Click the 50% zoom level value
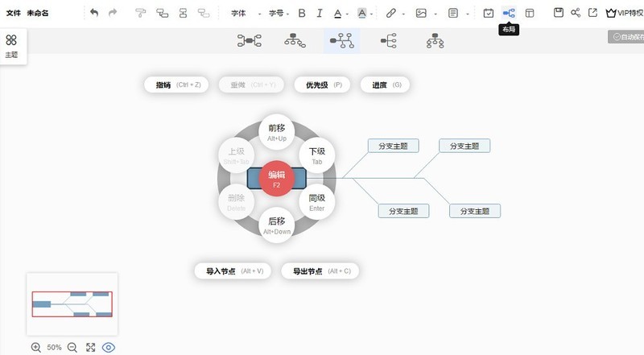Screen dimensions: 644x355 (x=54, y=348)
